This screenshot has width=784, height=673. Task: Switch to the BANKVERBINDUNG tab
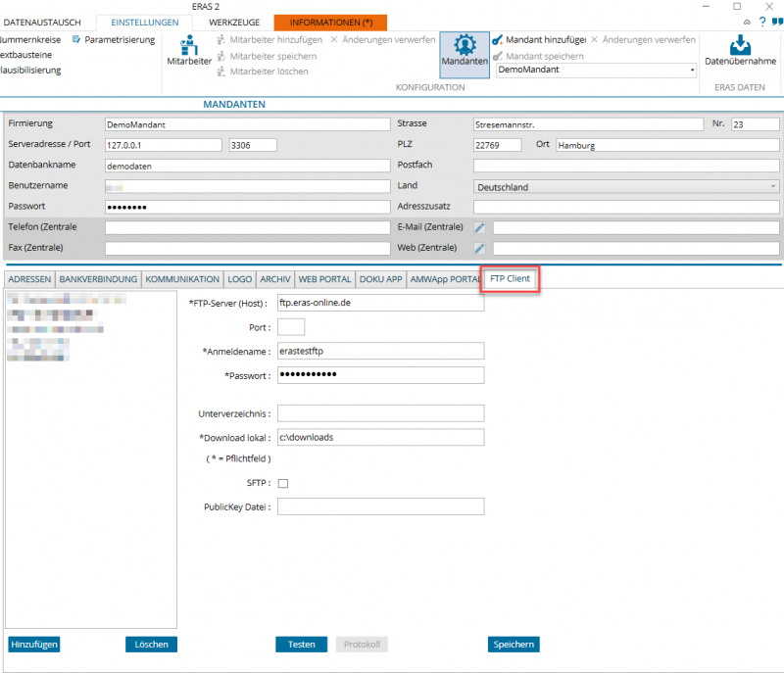[98, 279]
